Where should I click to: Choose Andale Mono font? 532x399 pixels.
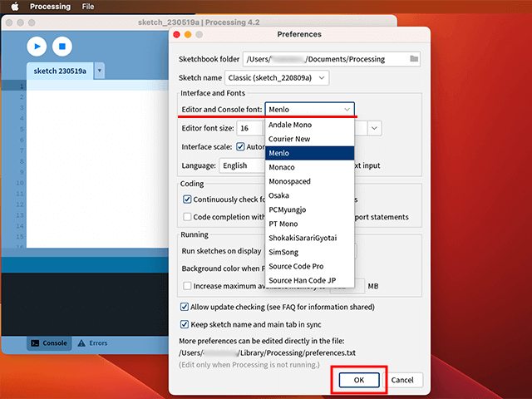310,125
